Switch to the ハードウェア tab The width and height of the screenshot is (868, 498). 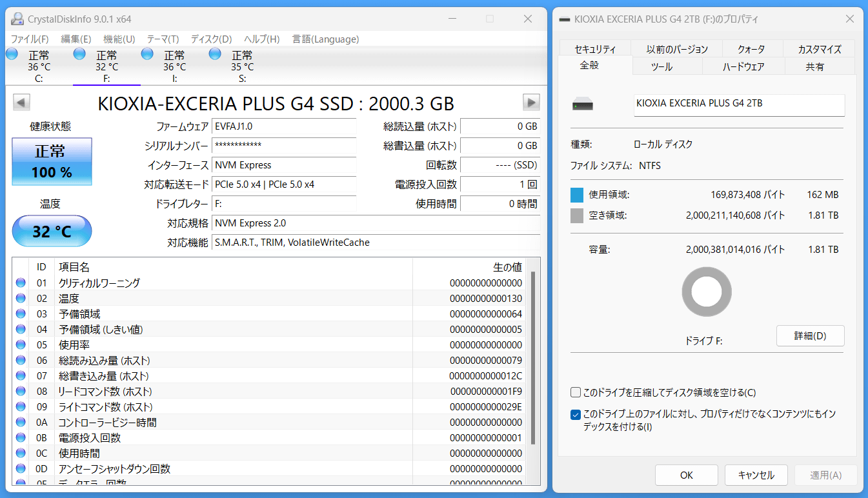click(x=743, y=66)
